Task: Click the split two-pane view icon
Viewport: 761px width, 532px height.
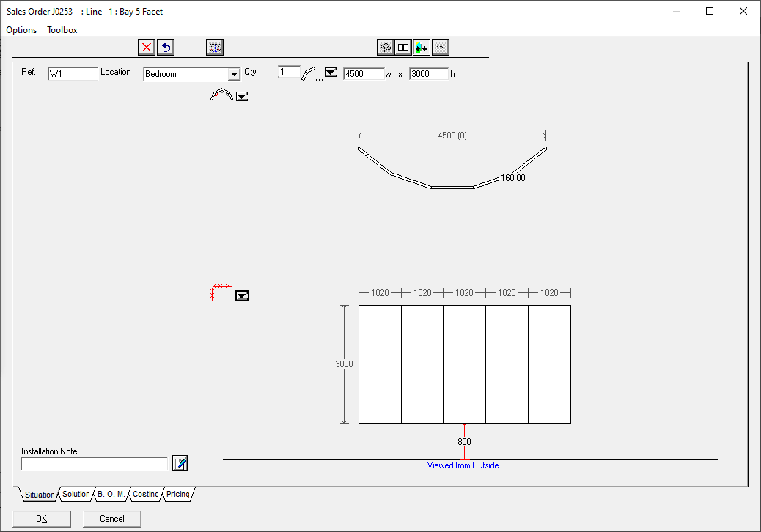Action: pos(403,48)
